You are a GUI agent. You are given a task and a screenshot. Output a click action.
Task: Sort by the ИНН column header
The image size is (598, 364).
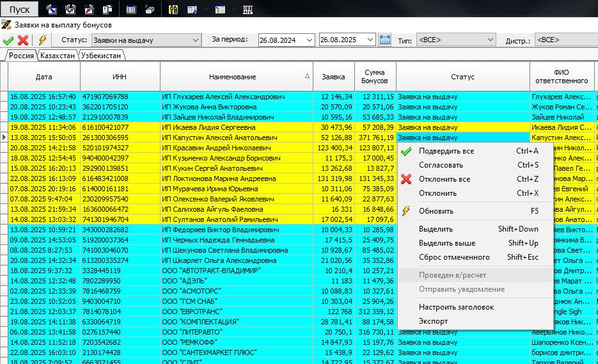(120, 77)
